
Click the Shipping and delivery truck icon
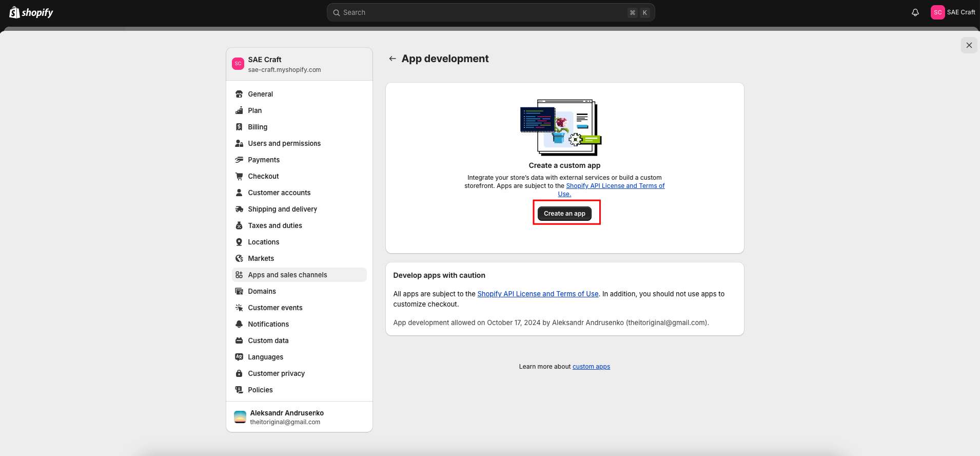tap(239, 209)
